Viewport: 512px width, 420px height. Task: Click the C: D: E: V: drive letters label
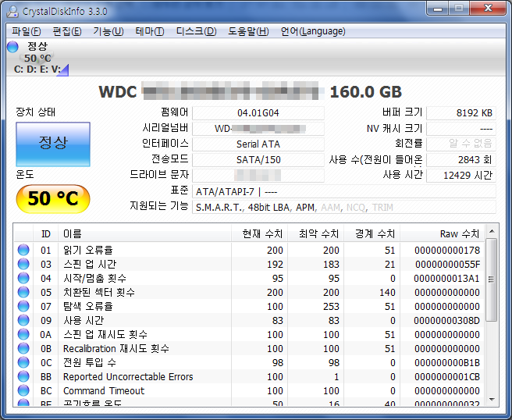click(37, 69)
